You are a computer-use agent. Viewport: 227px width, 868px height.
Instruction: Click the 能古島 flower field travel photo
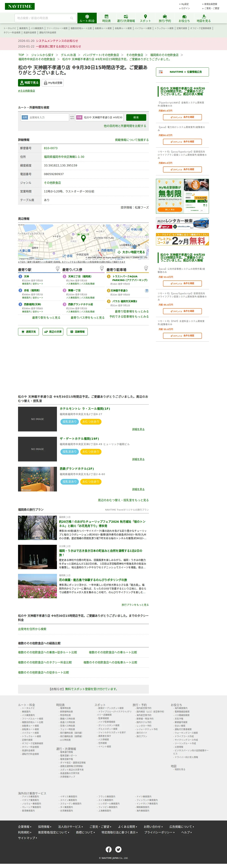(37, 586)
